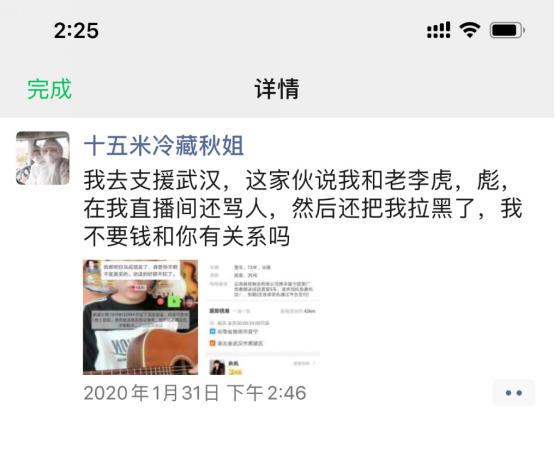
Task: Tap the white caption bubble in livestream thumbnail
Action: pyautogui.click(x=142, y=270)
